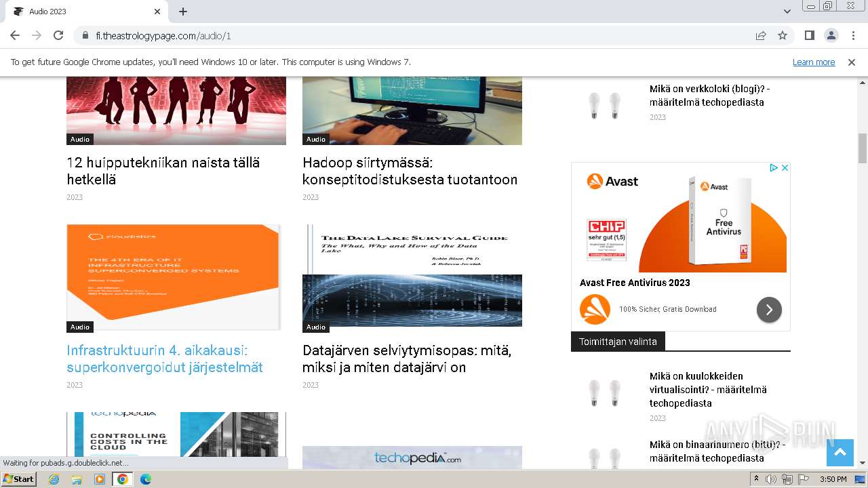
Task: Click the scroll-to-top arrow button
Action: click(840, 453)
